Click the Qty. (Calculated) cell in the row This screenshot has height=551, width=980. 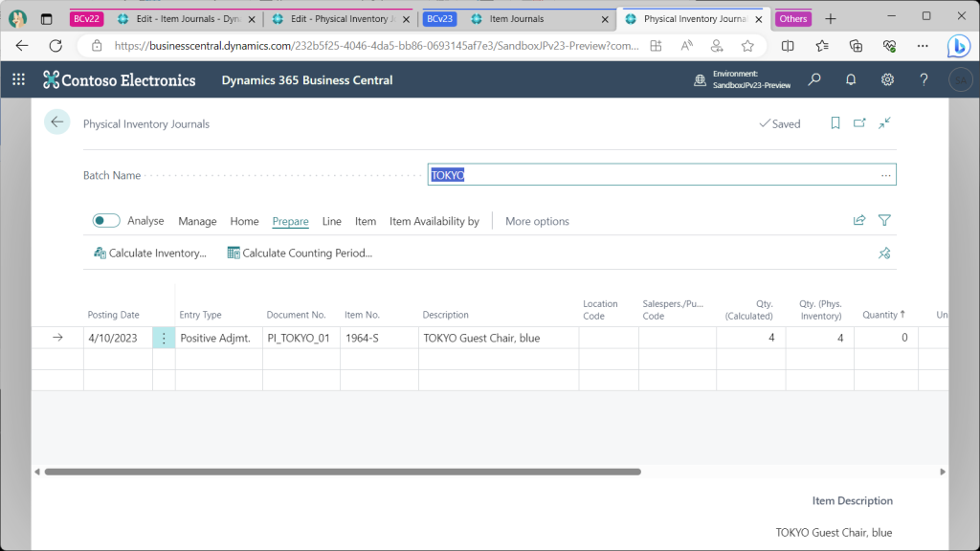coord(751,338)
